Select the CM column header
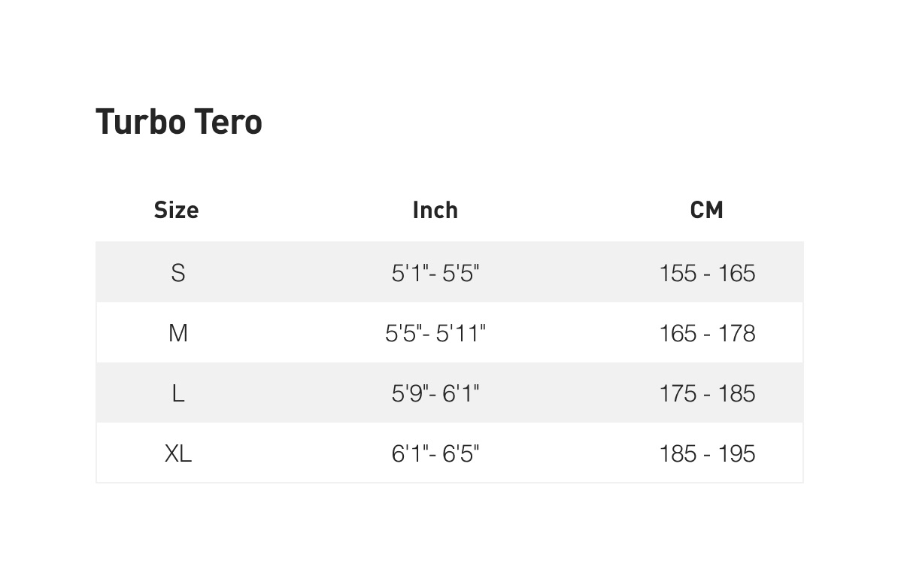Viewport: 898px width, 588px height. (x=707, y=210)
